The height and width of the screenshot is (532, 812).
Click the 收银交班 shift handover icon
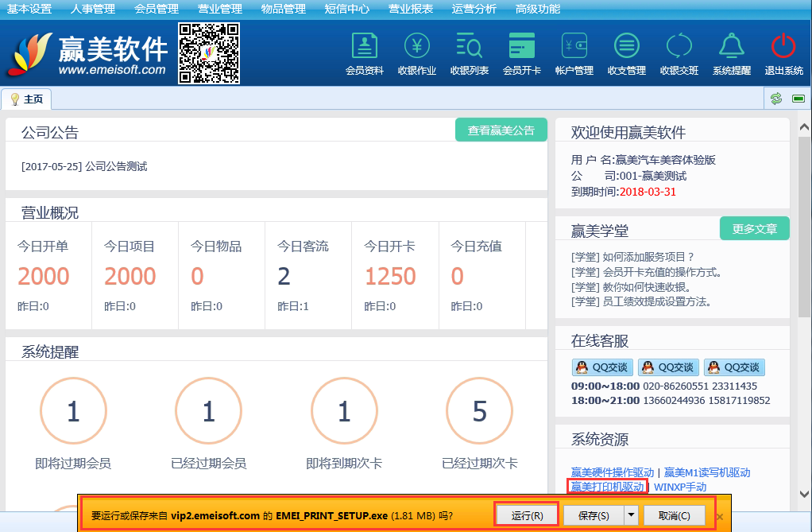[x=679, y=53]
